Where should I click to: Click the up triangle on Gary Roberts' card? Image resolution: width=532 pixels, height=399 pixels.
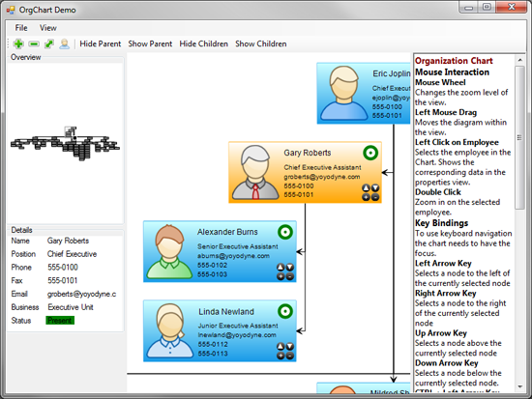tap(366, 187)
